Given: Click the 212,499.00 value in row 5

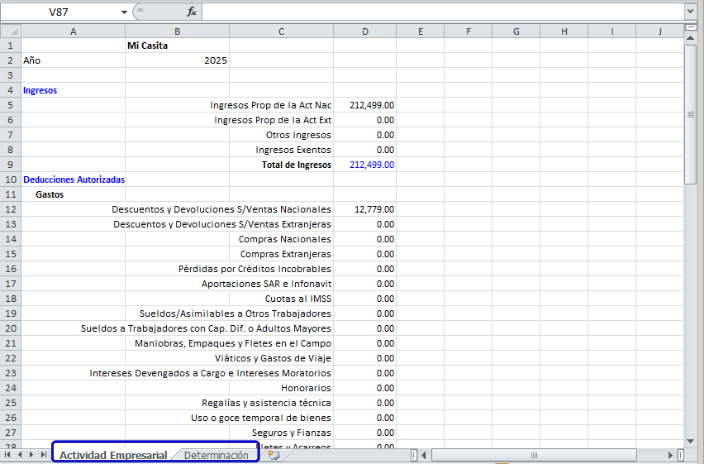Looking at the screenshot, I should pyautogui.click(x=365, y=105).
